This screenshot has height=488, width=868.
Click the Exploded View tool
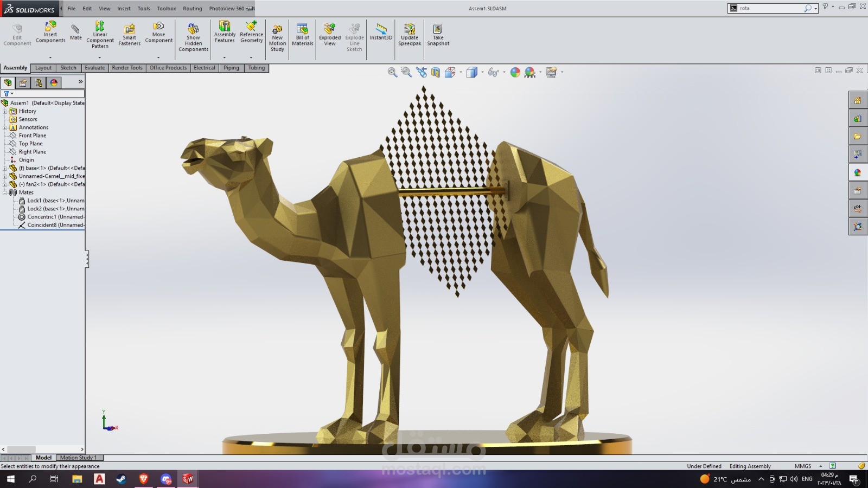tap(330, 35)
